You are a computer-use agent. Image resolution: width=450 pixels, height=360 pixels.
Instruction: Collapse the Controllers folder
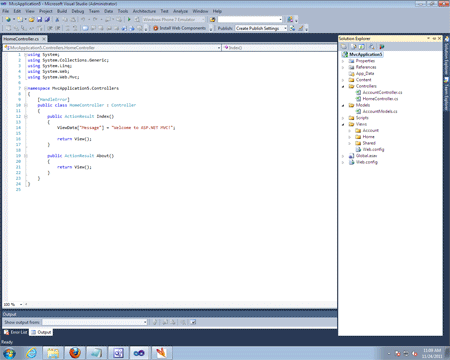343,86
